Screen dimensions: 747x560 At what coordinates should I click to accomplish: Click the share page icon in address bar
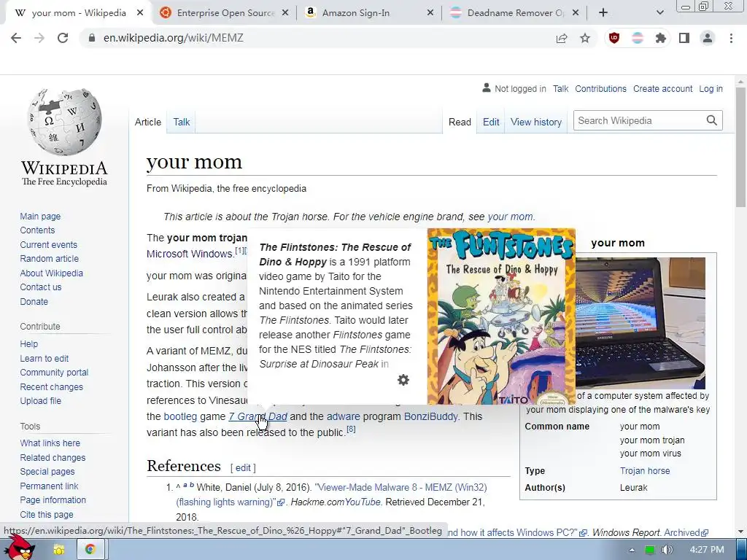click(562, 38)
